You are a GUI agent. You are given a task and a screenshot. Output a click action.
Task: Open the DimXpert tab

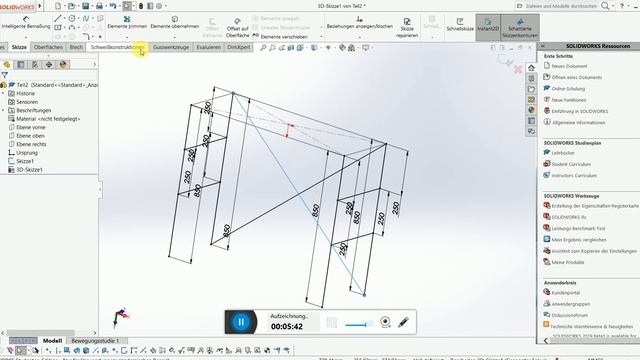point(239,47)
